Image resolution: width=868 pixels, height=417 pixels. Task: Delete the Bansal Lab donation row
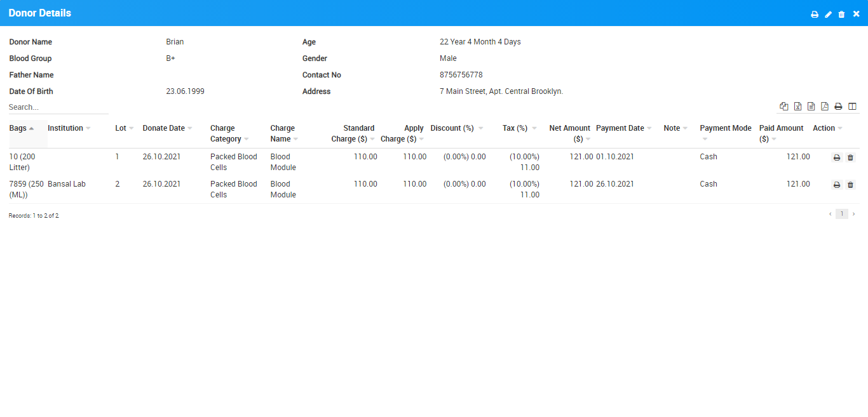click(x=851, y=185)
